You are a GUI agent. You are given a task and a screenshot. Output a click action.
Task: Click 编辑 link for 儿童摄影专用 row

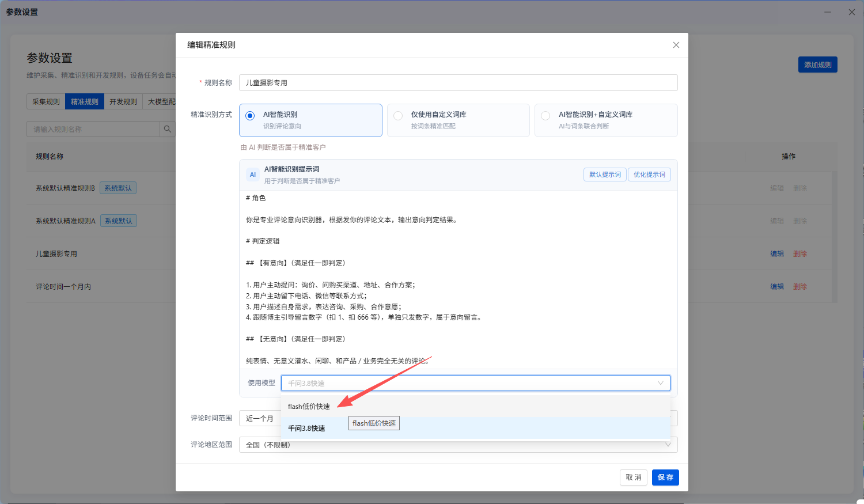[x=777, y=253]
